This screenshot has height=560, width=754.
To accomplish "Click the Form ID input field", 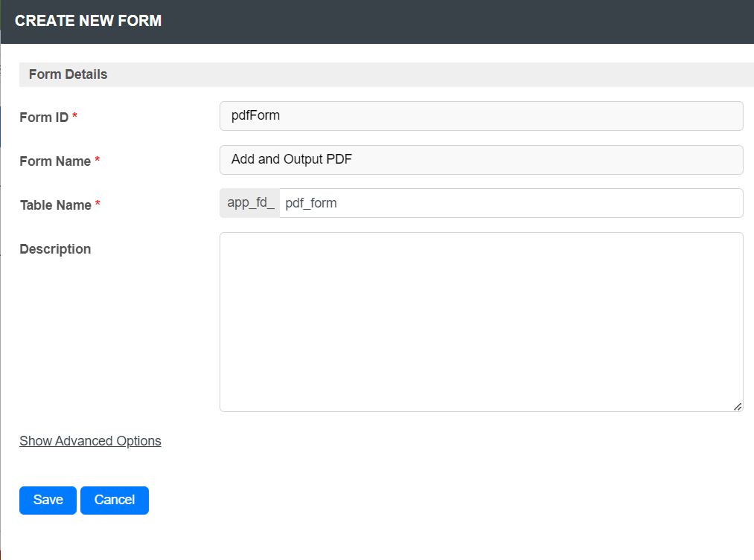I will (x=481, y=116).
